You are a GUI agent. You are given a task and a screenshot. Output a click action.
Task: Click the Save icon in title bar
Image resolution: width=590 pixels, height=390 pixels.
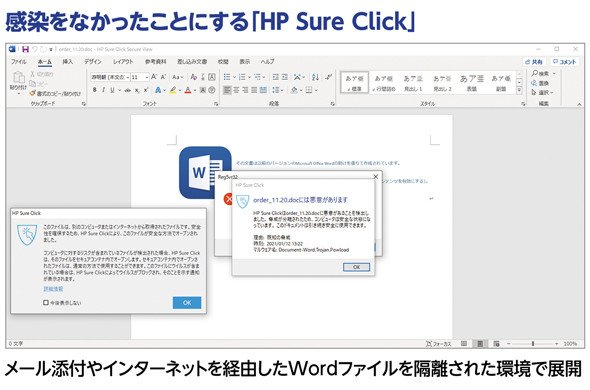(25, 49)
